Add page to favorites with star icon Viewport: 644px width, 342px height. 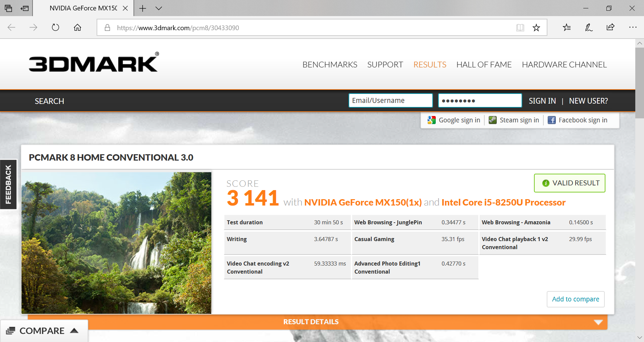[536, 28]
